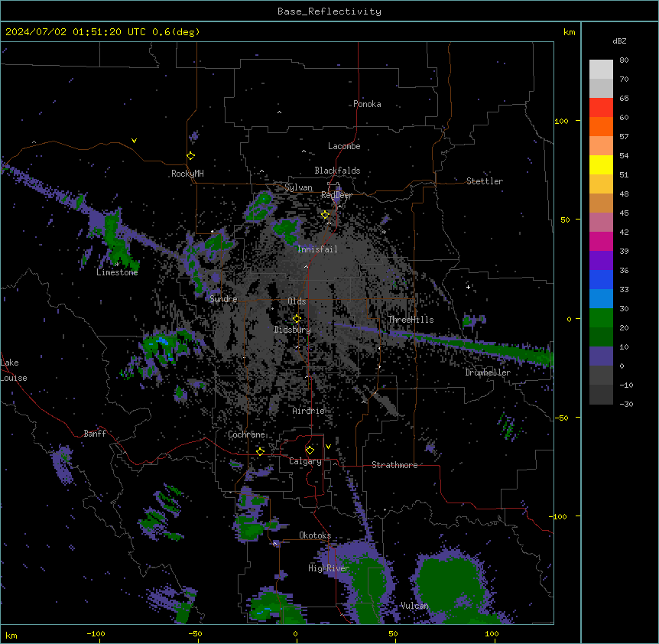Image resolution: width=659 pixels, height=644 pixels.
Task: Click the Base_Reflectivity title text
Action: (x=329, y=11)
